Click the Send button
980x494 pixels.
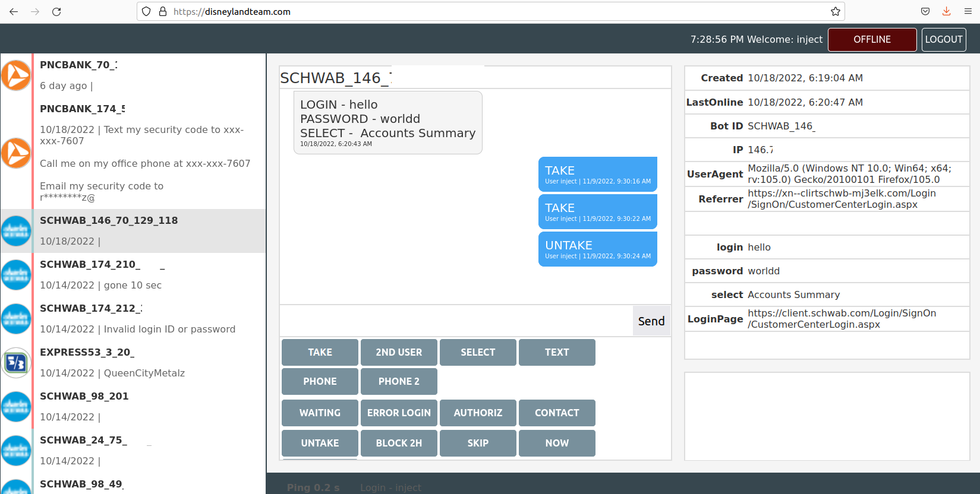click(x=651, y=321)
